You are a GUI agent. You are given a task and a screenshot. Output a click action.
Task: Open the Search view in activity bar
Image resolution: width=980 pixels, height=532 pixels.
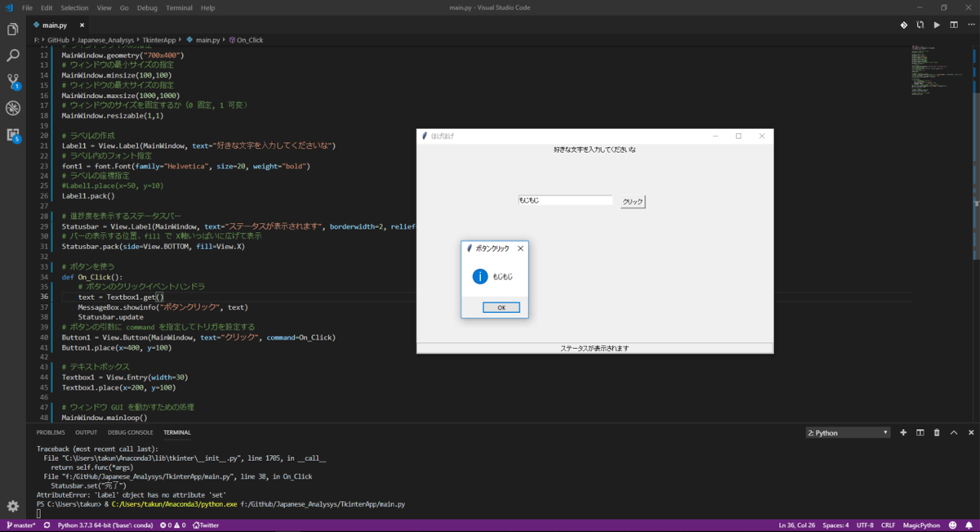point(13,56)
